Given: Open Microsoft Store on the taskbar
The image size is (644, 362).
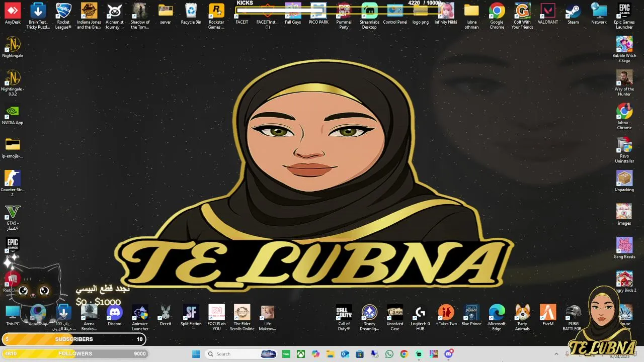Looking at the screenshot, I should [359, 354].
